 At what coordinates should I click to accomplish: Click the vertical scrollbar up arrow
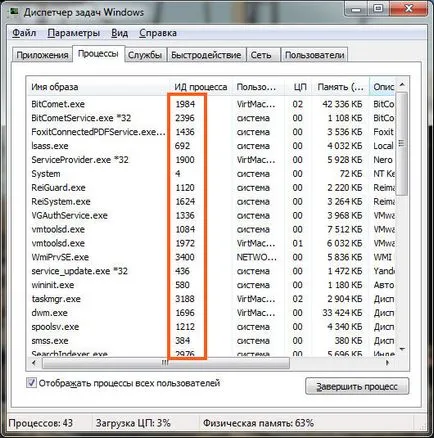(402, 85)
